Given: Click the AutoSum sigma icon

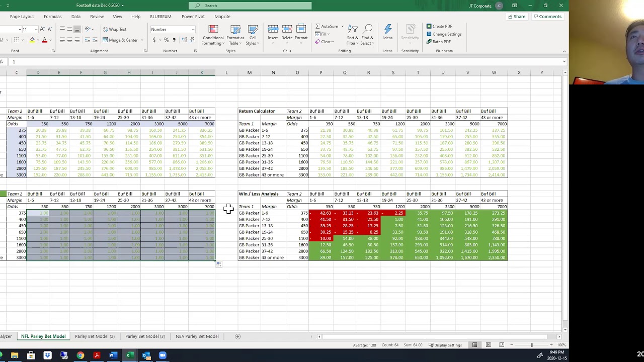Looking at the screenshot, I should coord(317,26).
